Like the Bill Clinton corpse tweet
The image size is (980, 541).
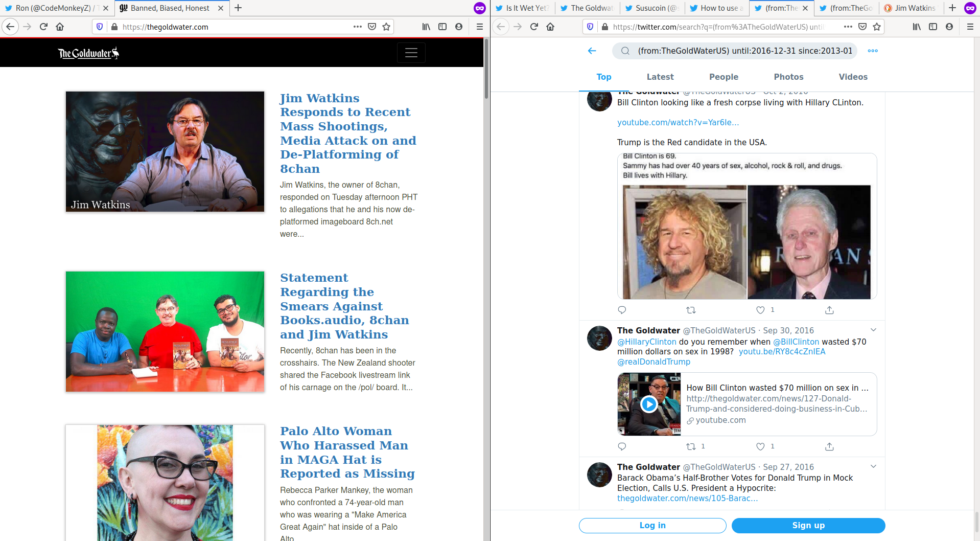(x=760, y=310)
